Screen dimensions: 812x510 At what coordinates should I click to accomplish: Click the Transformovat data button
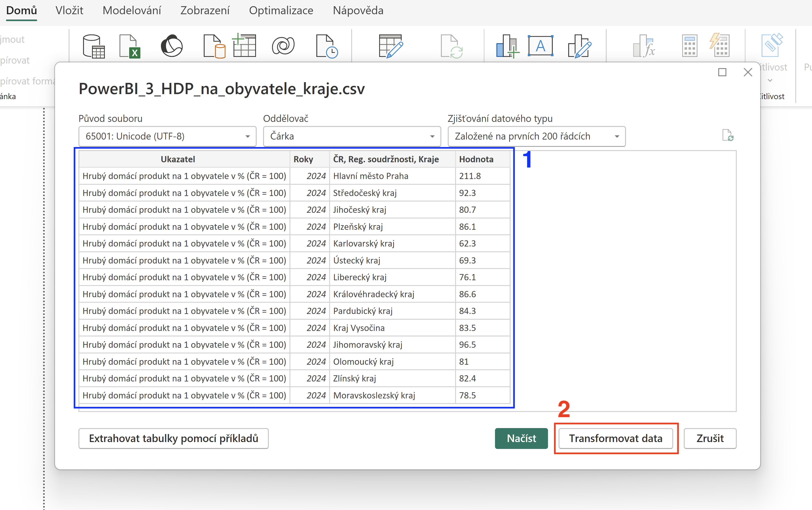(x=615, y=438)
